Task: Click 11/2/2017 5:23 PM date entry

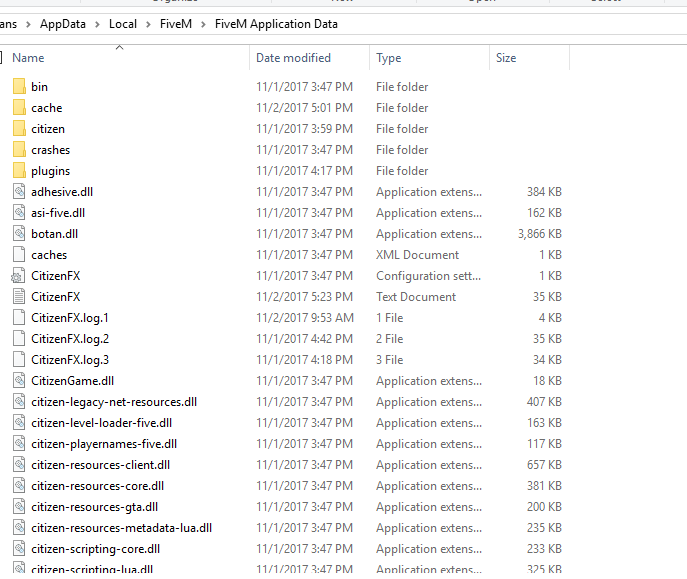Action: coord(305,297)
